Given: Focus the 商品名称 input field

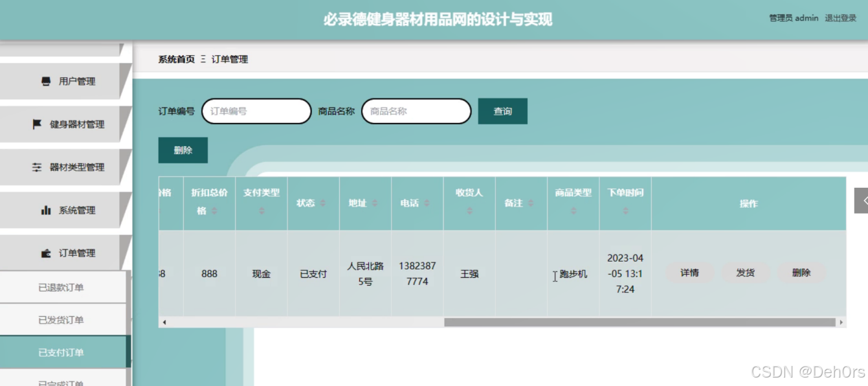Looking at the screenshot, I should click(416, 111).
